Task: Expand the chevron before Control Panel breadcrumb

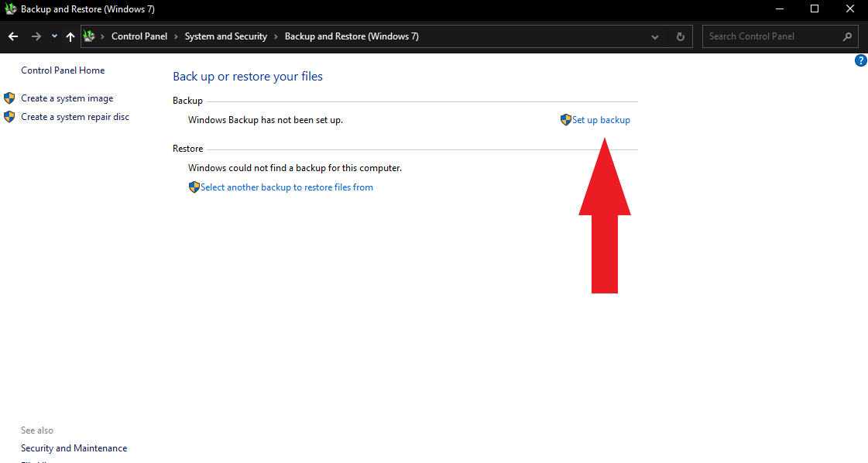Action: [102, 36]
